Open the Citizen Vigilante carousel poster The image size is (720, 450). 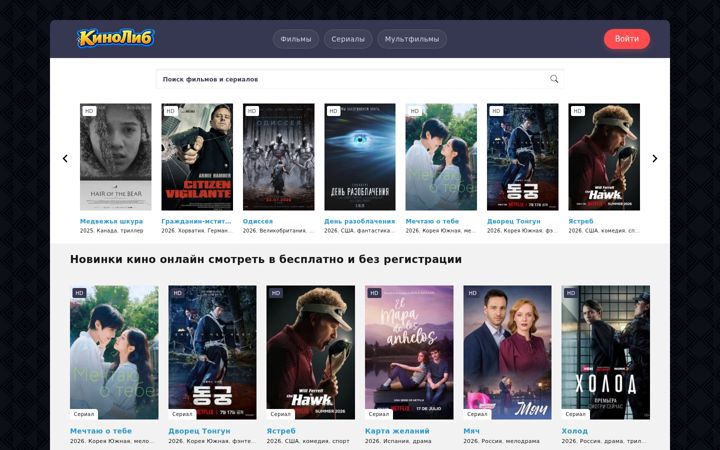(197, 157)
